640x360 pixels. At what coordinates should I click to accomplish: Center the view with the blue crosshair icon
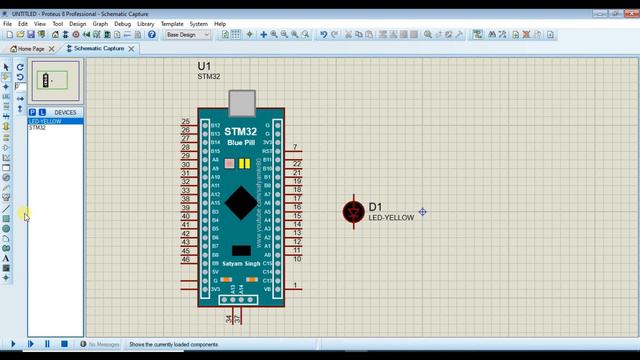pos(263,35)
